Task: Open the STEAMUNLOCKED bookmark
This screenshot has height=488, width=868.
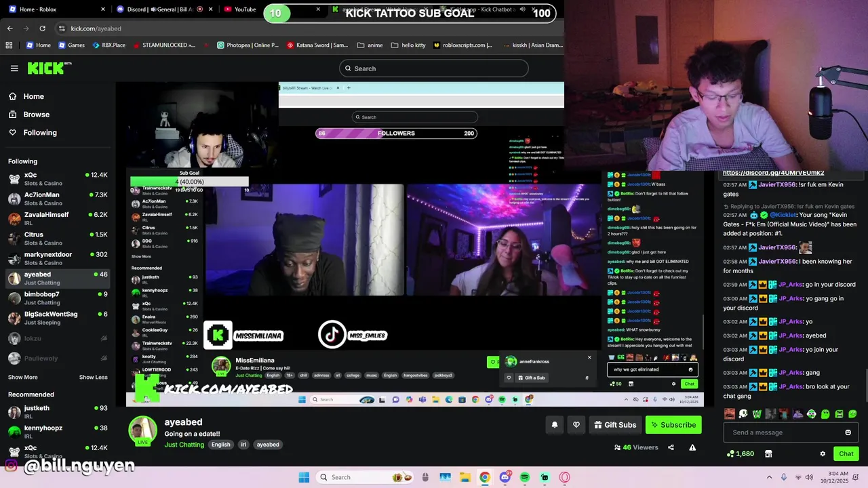Action: coord(164,45)
